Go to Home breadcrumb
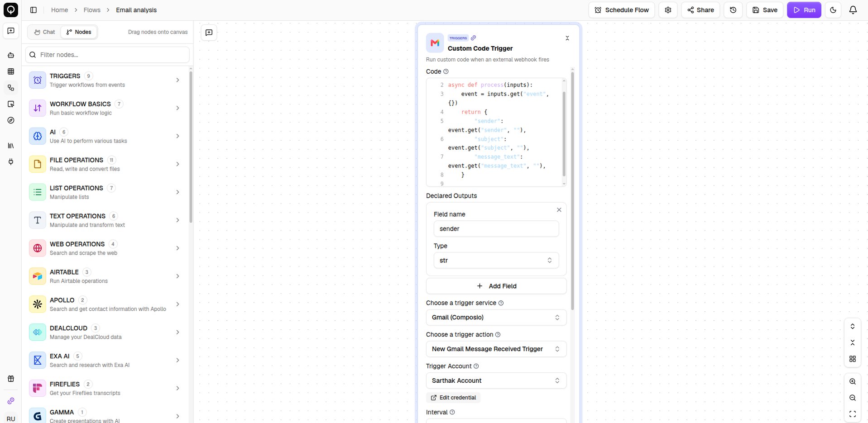This screenshot has height=423, width=868. point(59,10)
